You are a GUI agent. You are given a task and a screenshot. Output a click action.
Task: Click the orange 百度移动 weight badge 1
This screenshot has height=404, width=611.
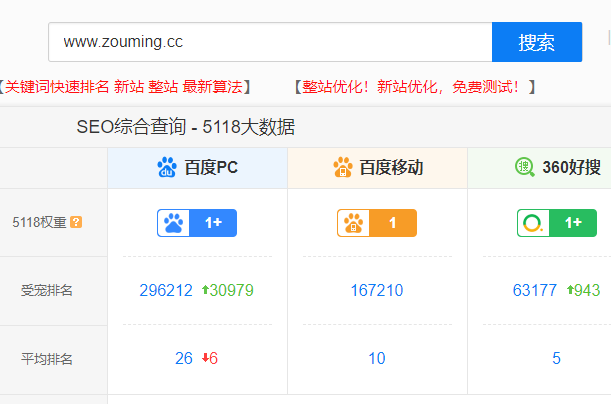click(377, 223)
